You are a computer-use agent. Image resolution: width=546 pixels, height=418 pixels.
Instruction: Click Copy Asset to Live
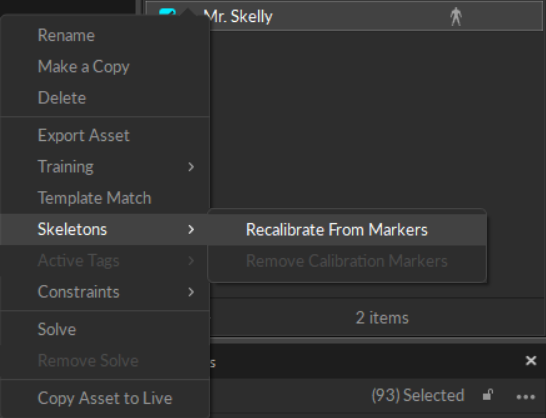pyautogui.click(x=105, y=398)
